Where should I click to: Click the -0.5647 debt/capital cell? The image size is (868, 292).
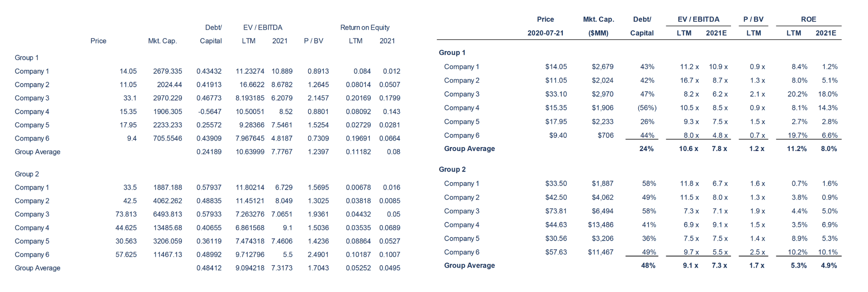pyautogui.click(x=209, y=112)
